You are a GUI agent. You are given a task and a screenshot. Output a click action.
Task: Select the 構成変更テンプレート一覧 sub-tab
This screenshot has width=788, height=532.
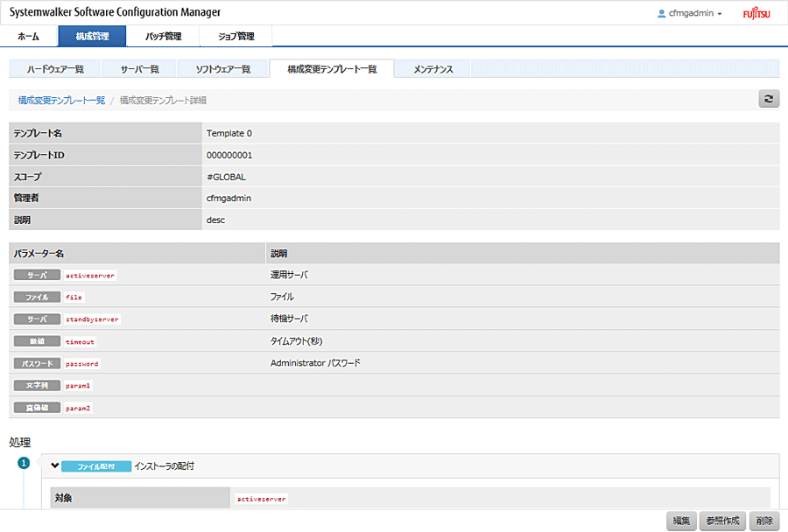[x=332, y=69]
